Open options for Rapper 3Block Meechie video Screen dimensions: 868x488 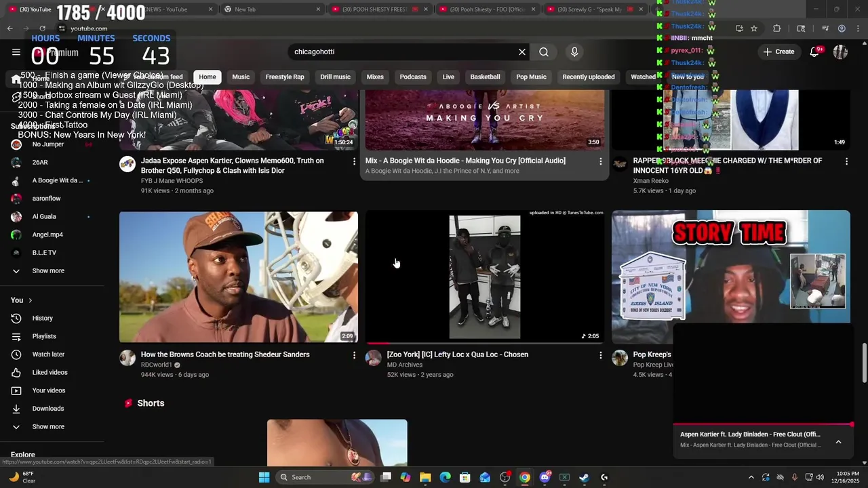point(846,161)
